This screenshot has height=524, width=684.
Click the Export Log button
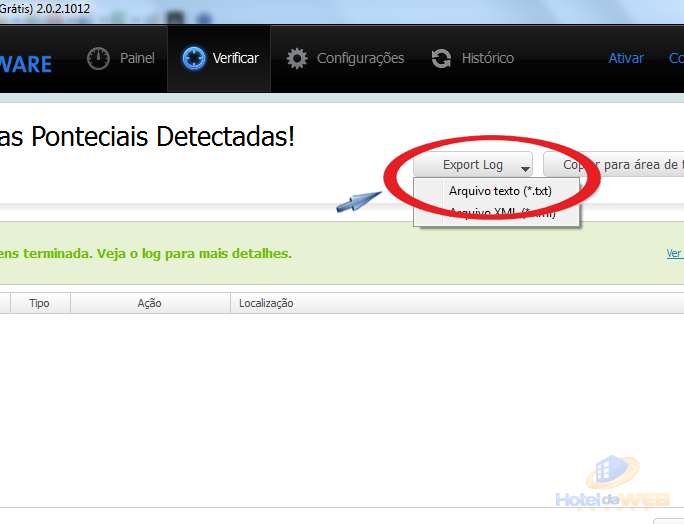(x=473, y=165)
